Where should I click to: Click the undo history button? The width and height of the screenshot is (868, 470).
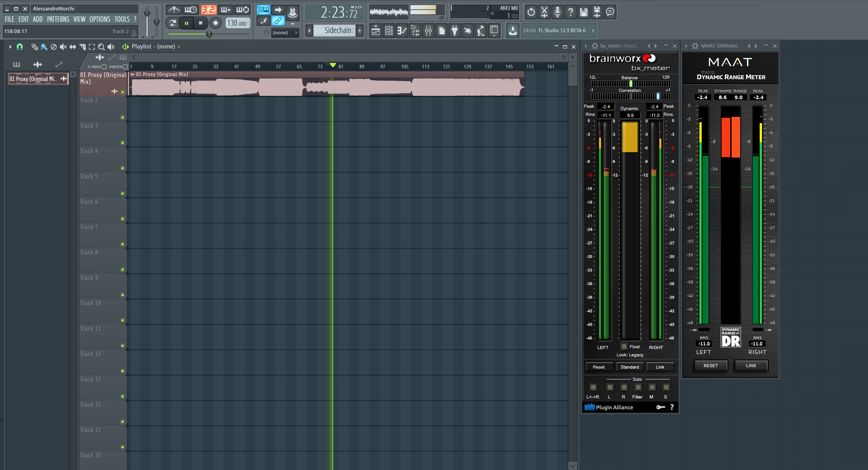tap(531, 12)
